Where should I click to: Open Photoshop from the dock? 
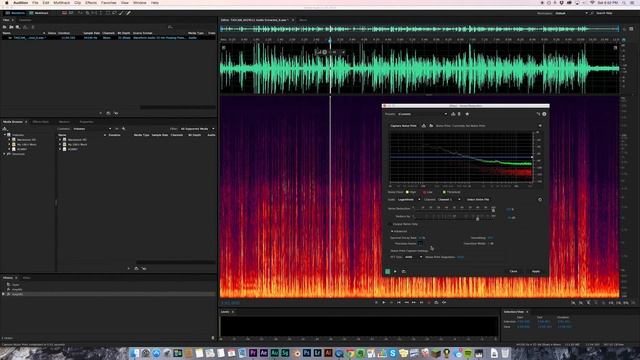(x=307, y=353)
